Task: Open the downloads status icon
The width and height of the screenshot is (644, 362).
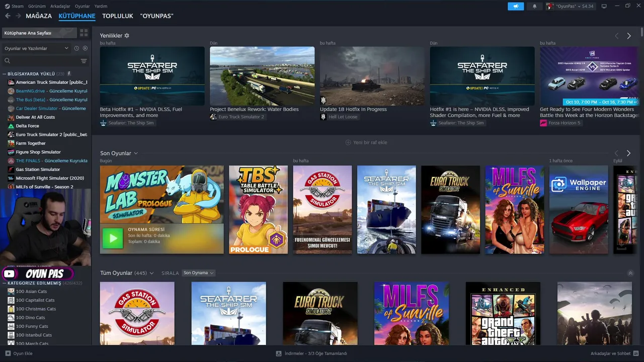Action: tap(279, 353)
